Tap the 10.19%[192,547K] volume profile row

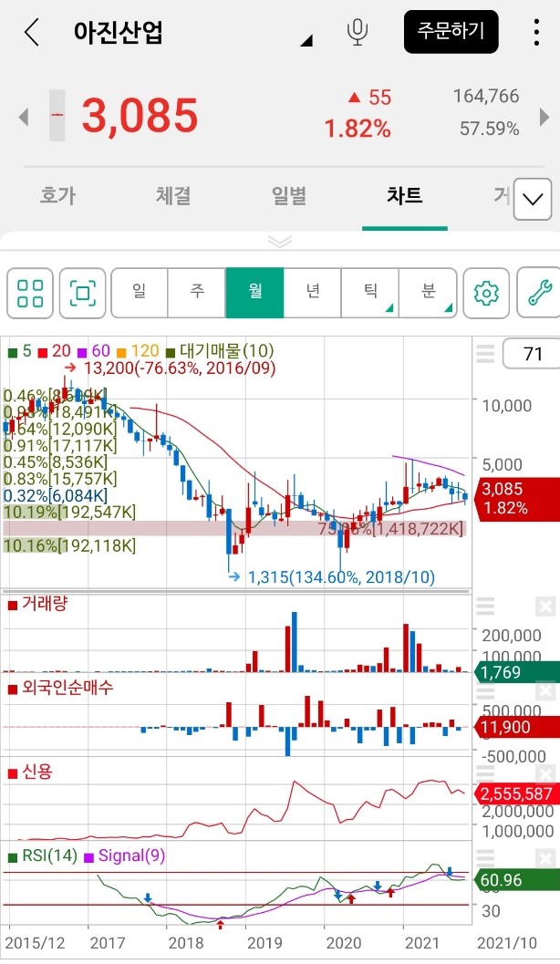click(69, 512)
